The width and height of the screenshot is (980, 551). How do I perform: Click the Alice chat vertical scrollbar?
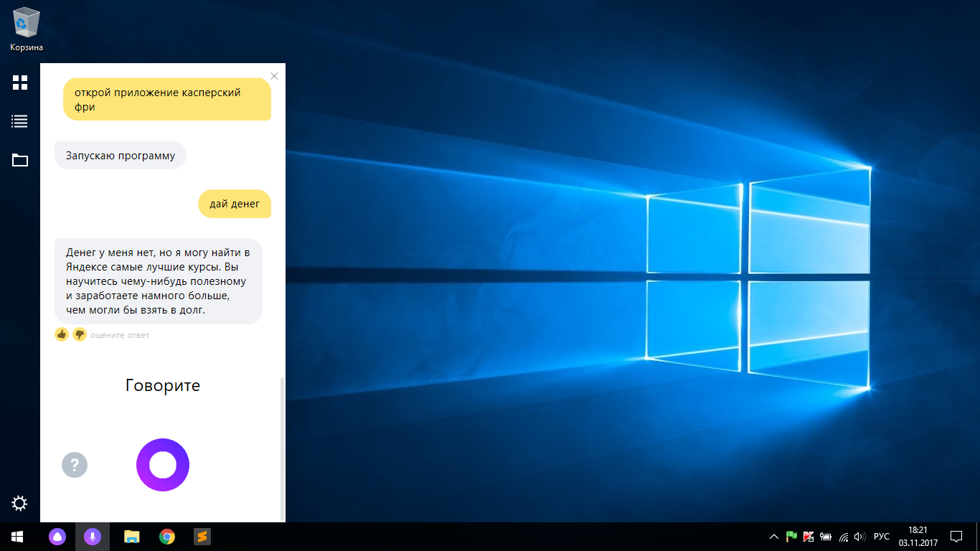(283, 445)
